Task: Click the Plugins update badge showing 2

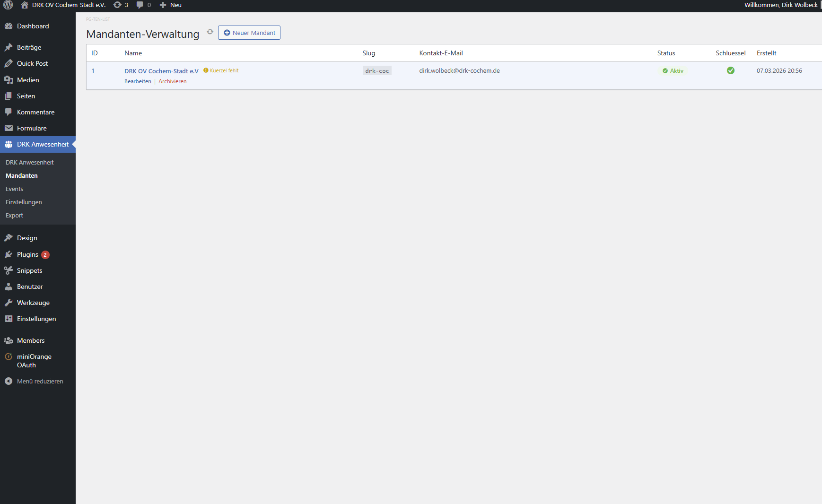Action: [x=45, y=255]
